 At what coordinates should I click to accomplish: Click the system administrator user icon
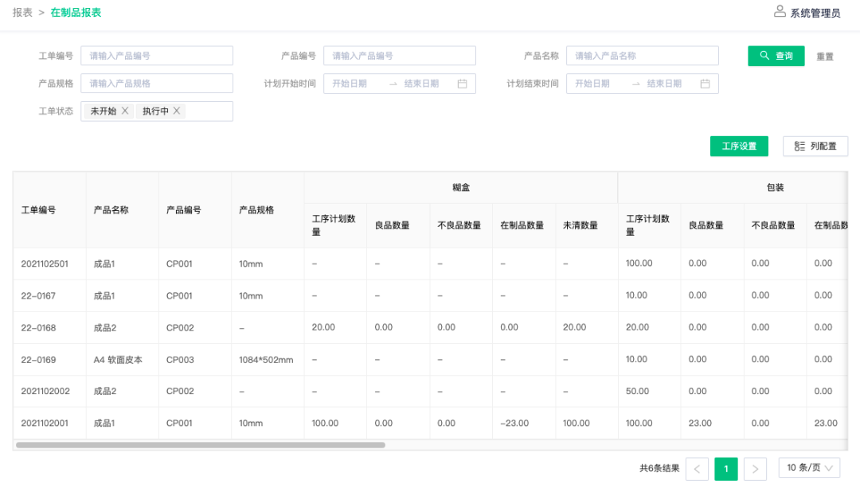point(780,11)
